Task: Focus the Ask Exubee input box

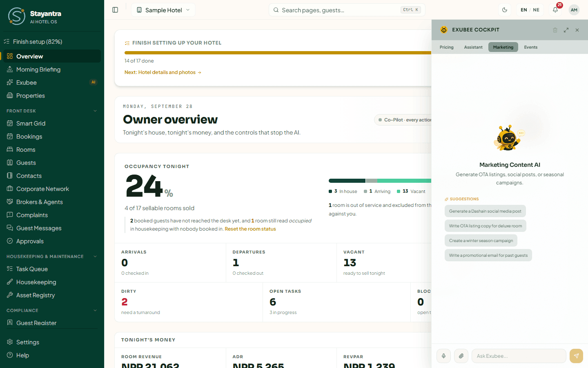Action: coord(519,356)
